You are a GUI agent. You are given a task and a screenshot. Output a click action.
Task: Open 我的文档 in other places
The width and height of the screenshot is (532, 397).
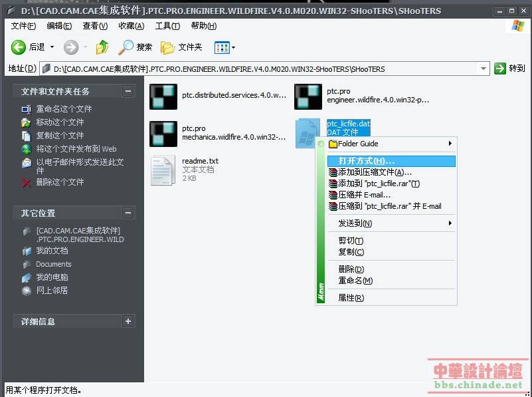click(x=52, y=251)
